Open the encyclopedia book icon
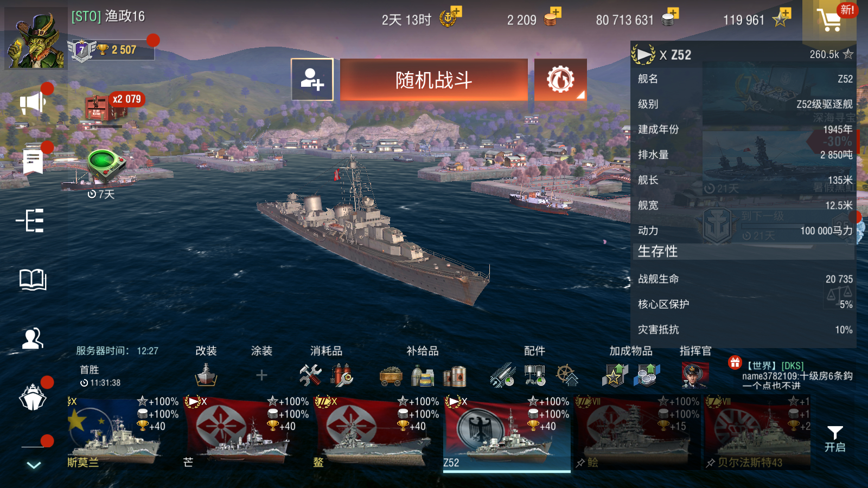The height and width of the screenshot is (488, 868). coord(33,279)
